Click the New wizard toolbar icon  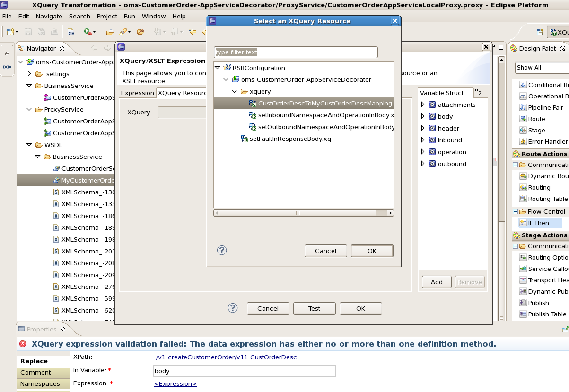click(x=10, y=32)
